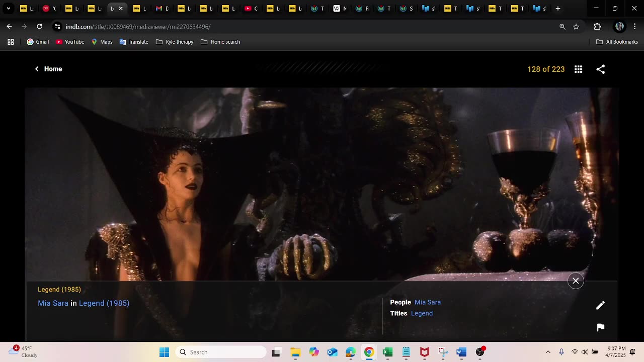The image size is (644, 362).
Task: Open Mia Sara under People
Action: [x=428, y=302]
